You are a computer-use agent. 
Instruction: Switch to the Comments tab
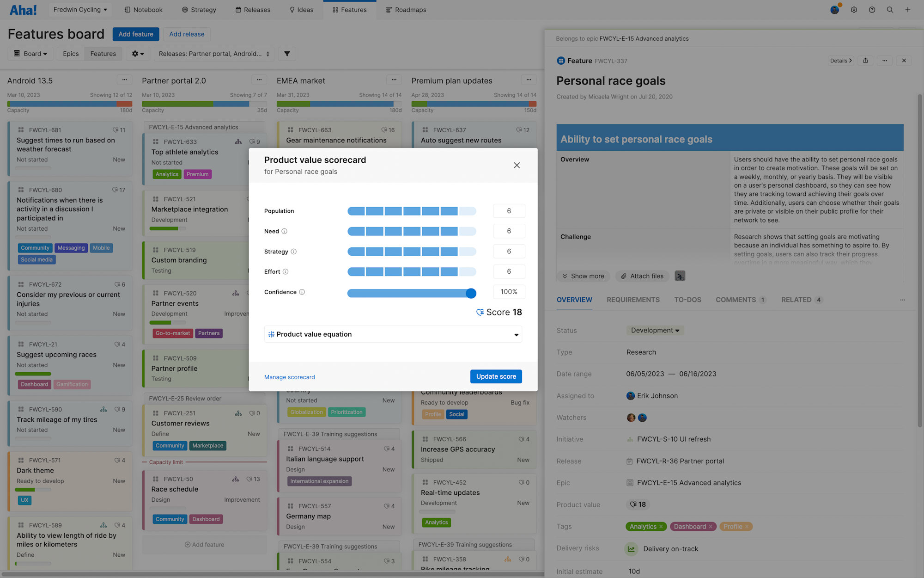tap(736, 300)
